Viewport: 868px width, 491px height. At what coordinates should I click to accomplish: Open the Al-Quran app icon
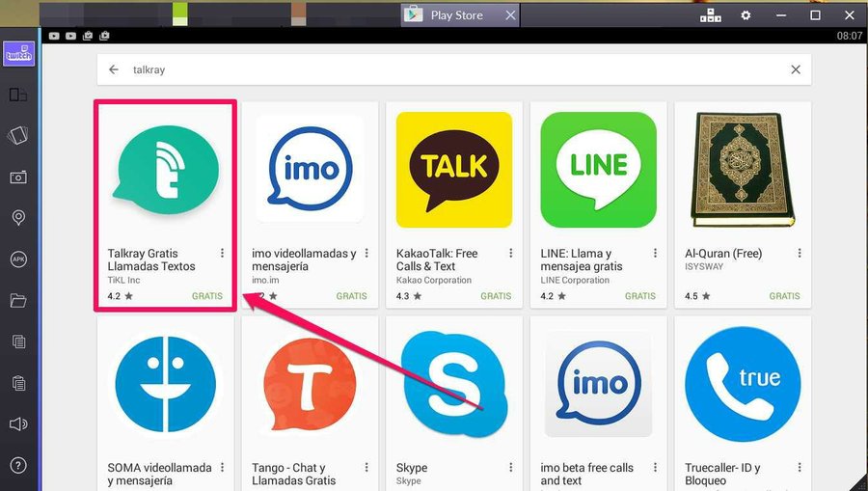[743, 170]
